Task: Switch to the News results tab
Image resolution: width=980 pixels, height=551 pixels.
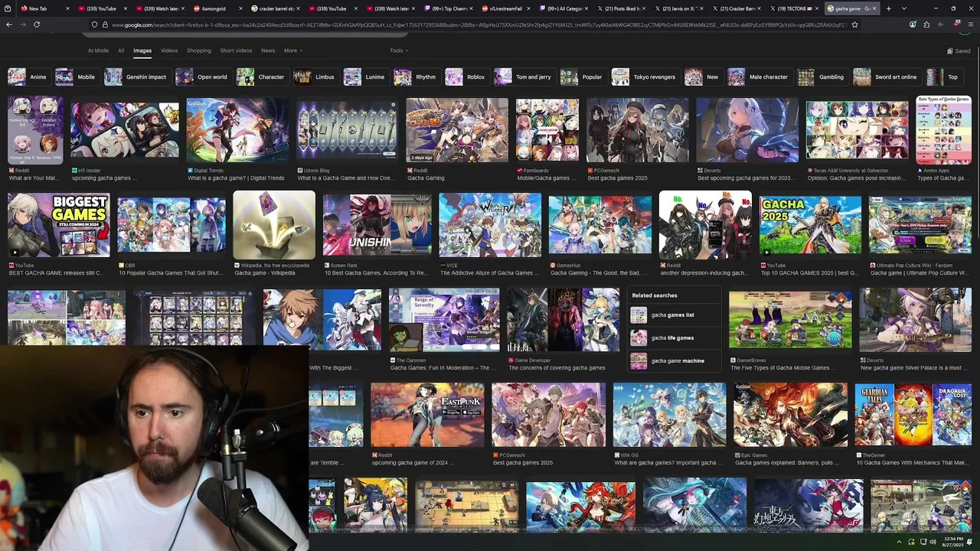Action: 268,51
